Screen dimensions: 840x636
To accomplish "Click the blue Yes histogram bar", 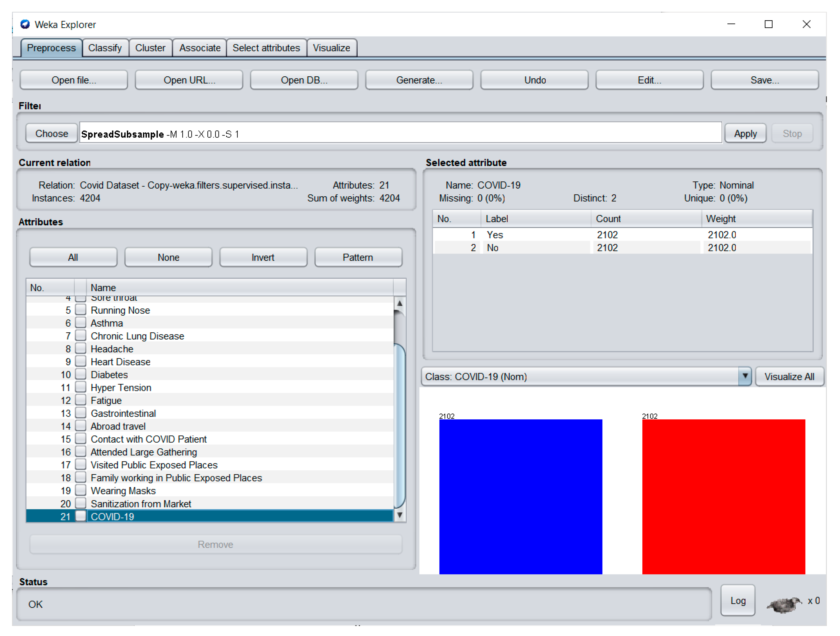I will (521, 496).
